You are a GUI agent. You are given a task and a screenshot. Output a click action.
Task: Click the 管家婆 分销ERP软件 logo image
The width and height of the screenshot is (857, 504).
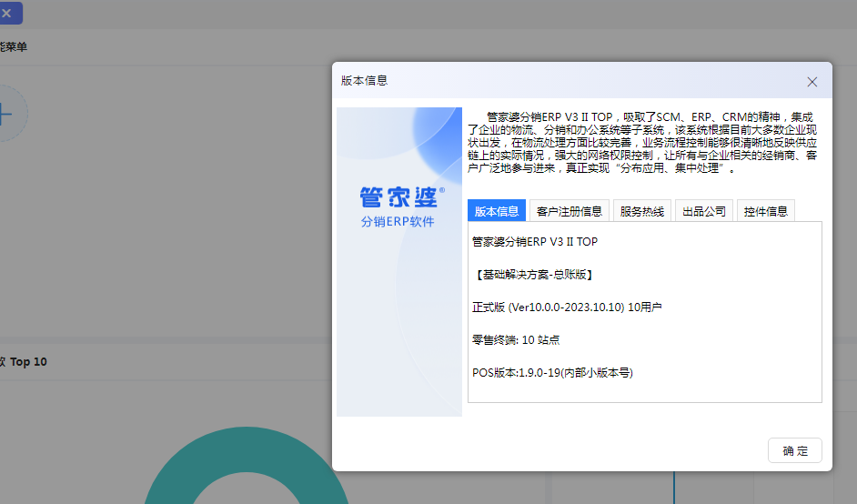click(x=399, y=262)
